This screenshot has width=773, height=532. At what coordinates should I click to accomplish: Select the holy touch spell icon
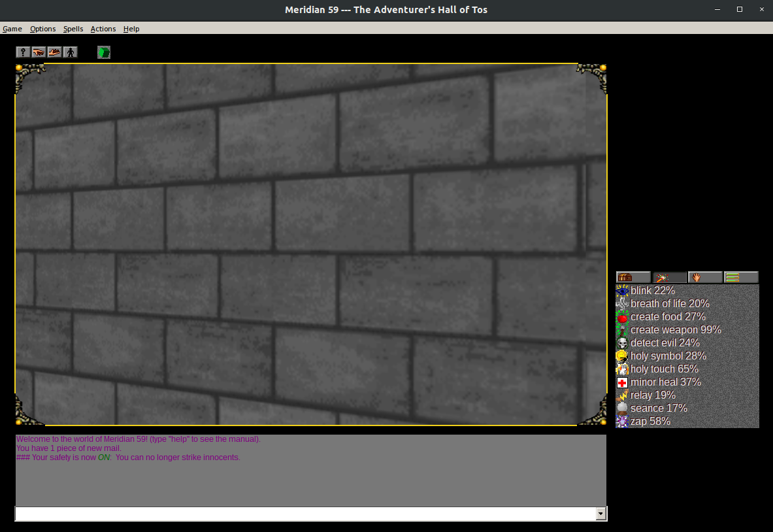click(622, 369)
